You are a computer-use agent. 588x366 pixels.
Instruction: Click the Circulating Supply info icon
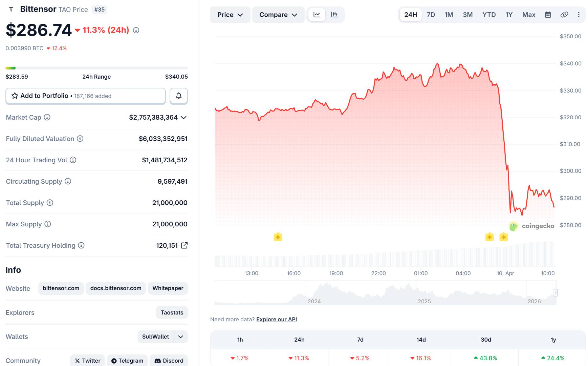68,181
